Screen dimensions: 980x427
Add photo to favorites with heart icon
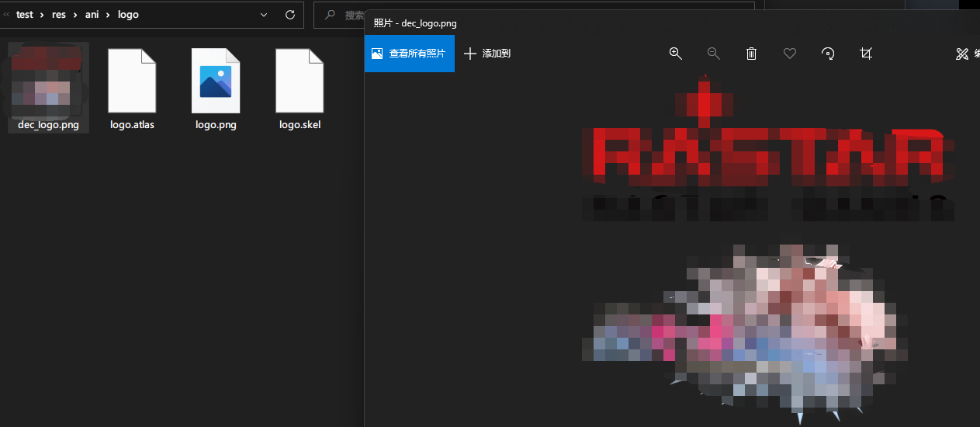click(789, 54)
